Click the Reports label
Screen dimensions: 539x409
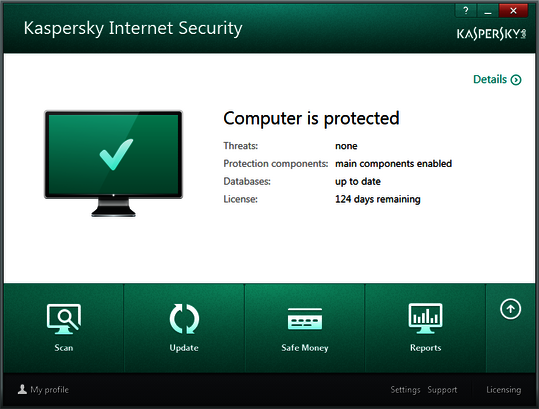point(426,348)
